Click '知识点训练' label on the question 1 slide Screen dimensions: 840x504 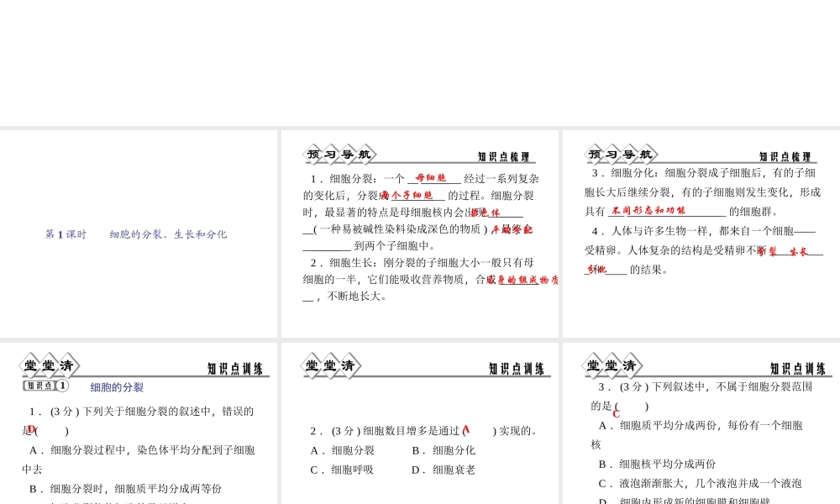(x=235, y=369)
